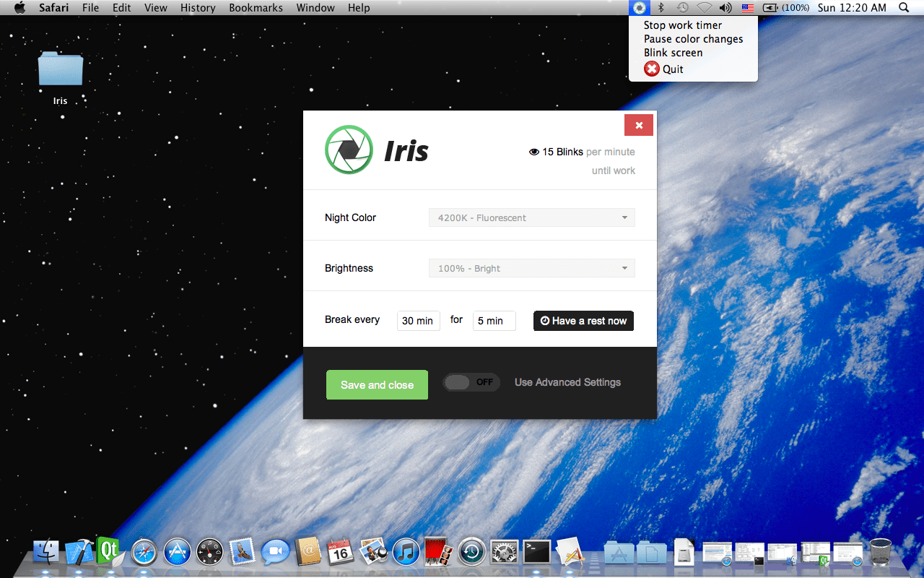
Task: Open System Preferences from the Dock
Action: pyautogui.click(x=504, y=551)
